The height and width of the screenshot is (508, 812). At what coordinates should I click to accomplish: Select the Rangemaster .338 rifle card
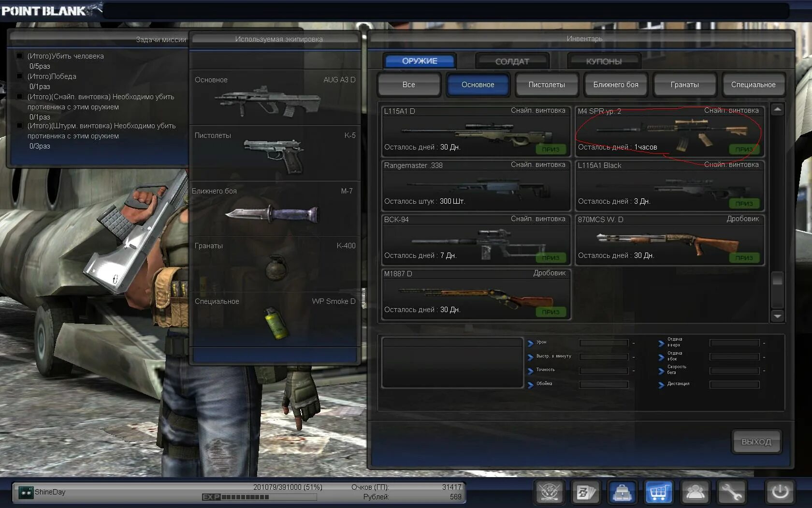(x=476, y=186)
